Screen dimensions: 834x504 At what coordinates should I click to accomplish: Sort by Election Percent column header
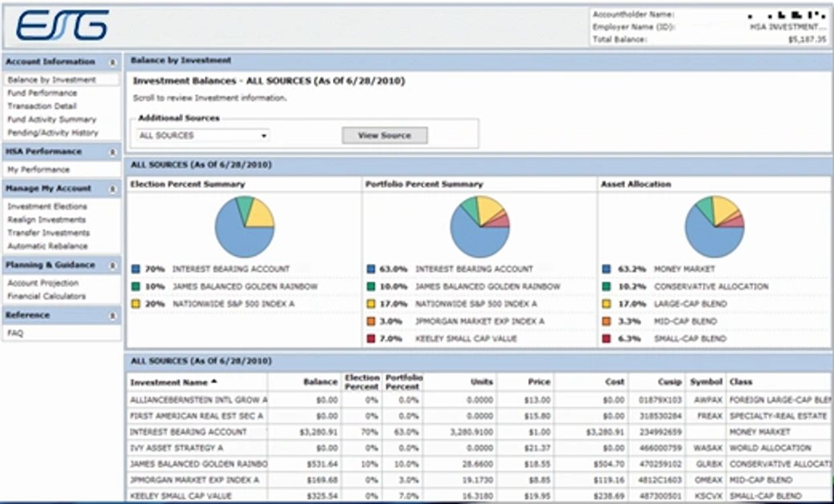pos(363,382)
